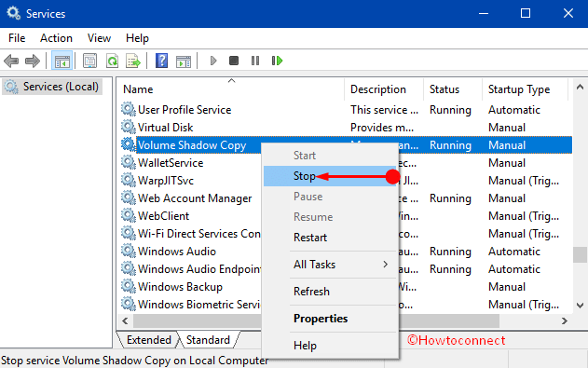Viewport: 588px width, 368px height.
Task: Click gear icon of Windows Biometric Service
Action: tap(129, 304)
